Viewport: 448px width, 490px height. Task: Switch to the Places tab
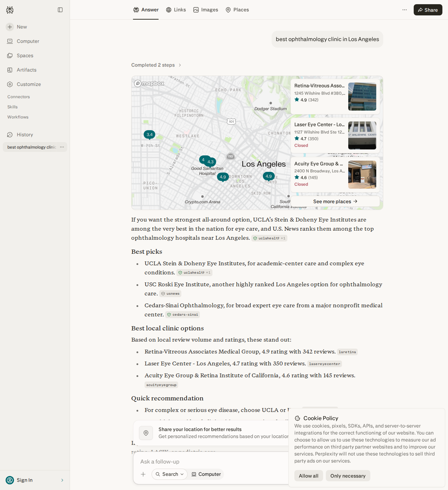coord(237,10)
